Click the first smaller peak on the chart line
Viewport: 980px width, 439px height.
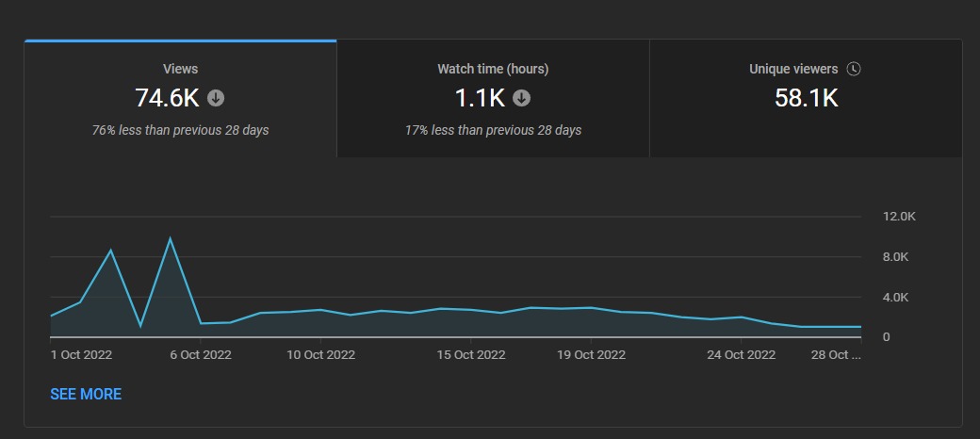111,251
